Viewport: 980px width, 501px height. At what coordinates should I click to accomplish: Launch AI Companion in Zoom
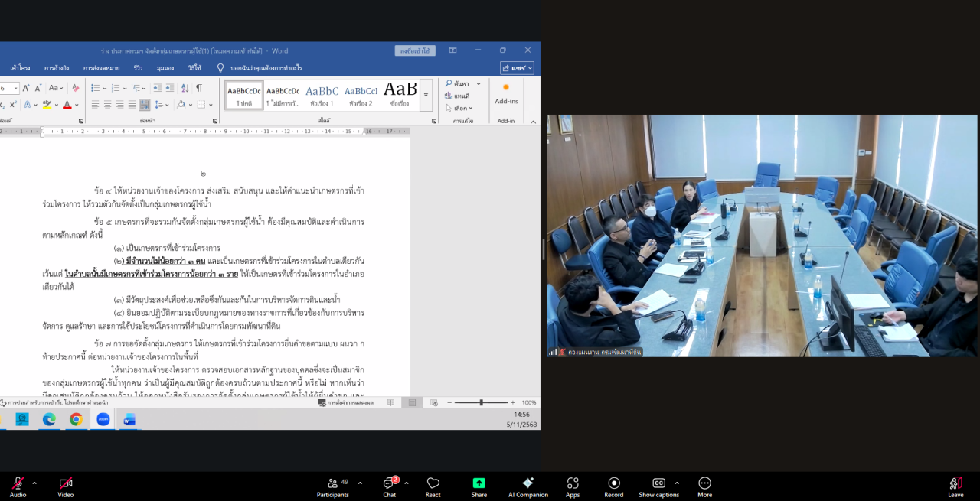(528, 485)
